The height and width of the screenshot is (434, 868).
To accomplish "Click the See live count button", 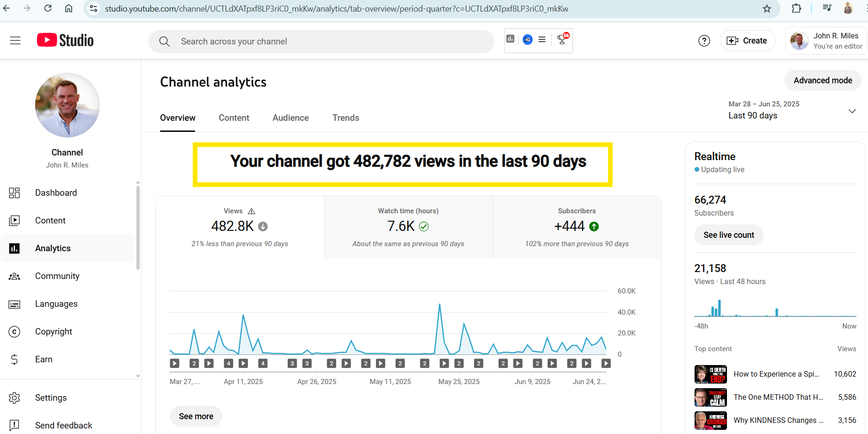I will coord(728,235).
